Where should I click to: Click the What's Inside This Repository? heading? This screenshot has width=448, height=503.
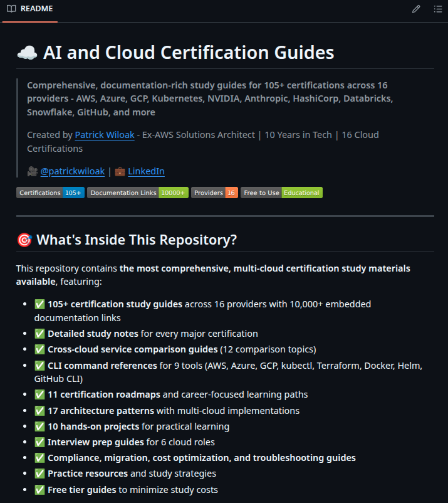coord(137,240)
